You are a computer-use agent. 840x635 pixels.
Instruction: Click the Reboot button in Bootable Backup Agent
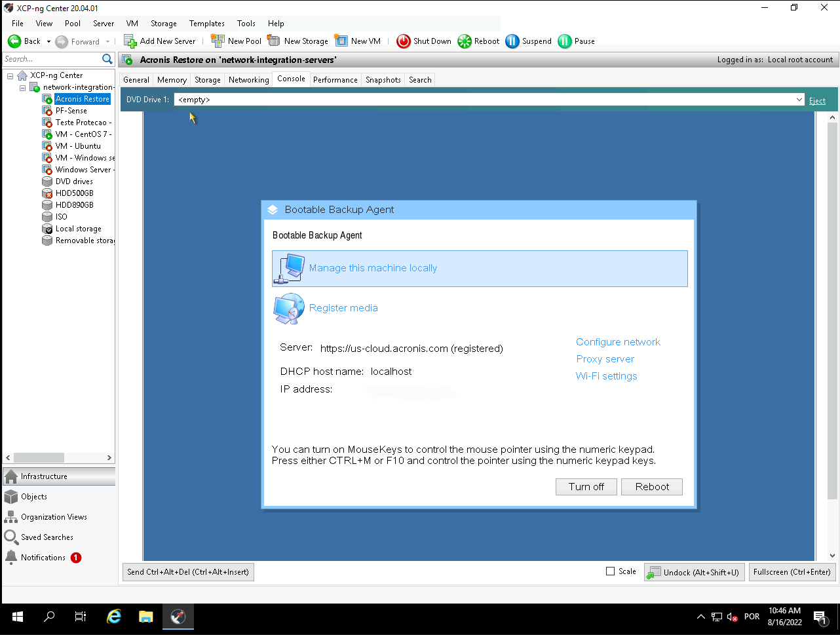[x=653, y=487]
